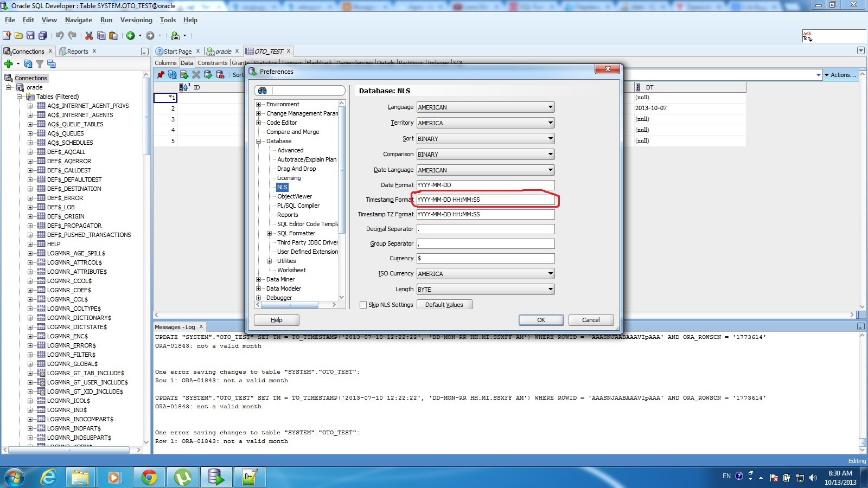Viewport: 868px width, 488px height.
Task: Click the Date Format input field
Action: click(x=486, y=185)
